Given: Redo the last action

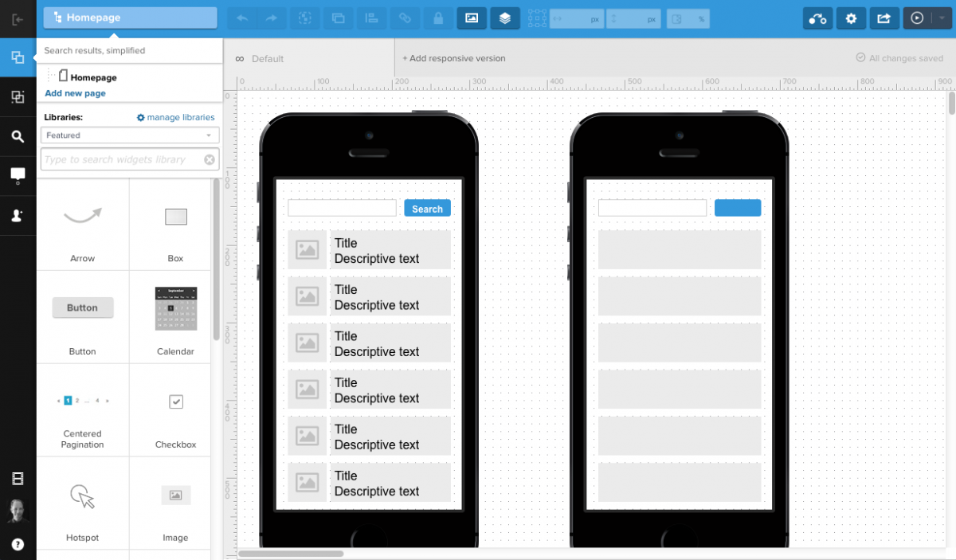Looking at the screenshot, I should tap(272, 18).
